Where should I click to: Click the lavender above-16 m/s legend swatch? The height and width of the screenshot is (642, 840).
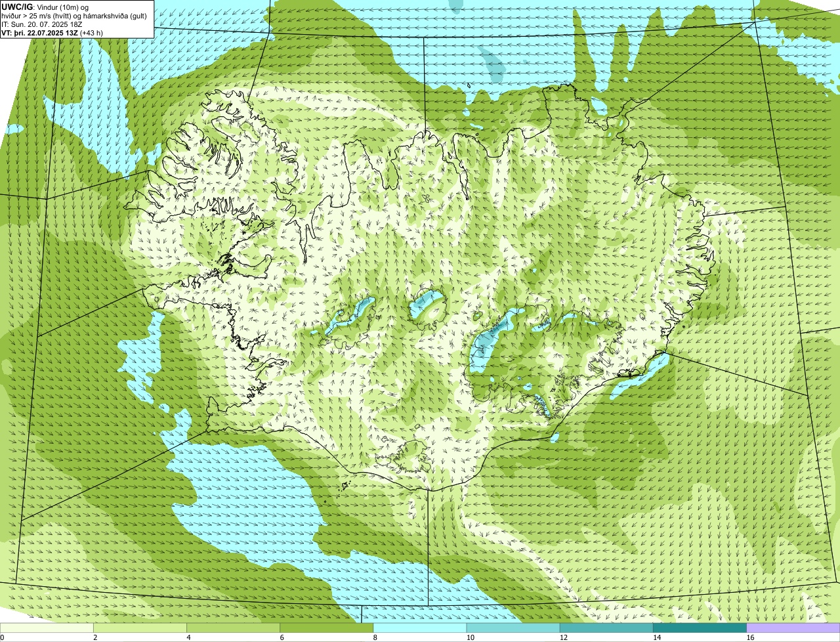pyautogui.click(x=793, y=628)
